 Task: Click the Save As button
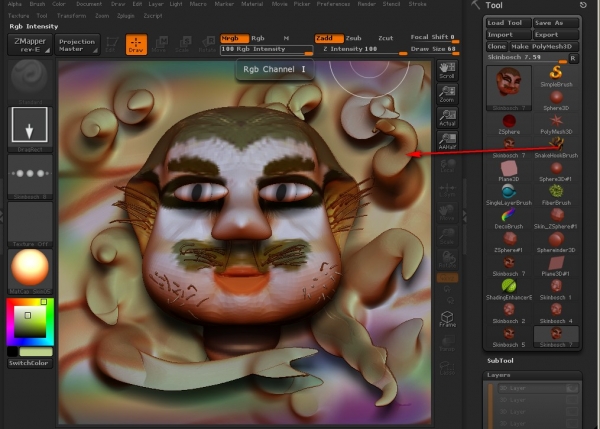click(x=556, y=23)
